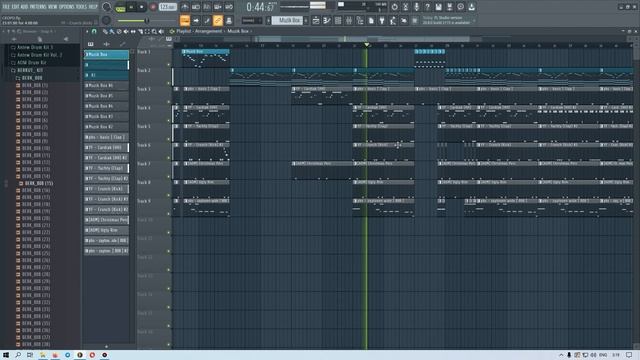Click the plugin plug icon in toolbar
The height and width of the screenshot is (360, 640).
[x=382, y=20]
